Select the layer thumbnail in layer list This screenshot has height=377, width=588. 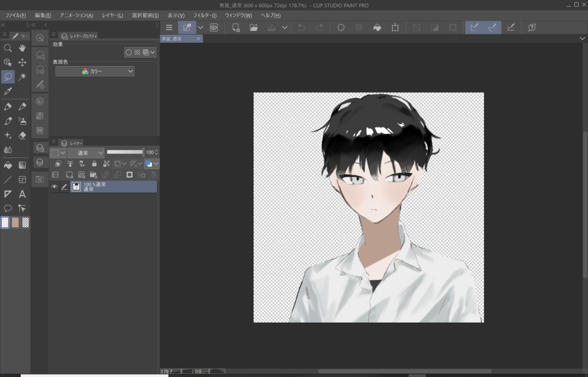point(77,187)
